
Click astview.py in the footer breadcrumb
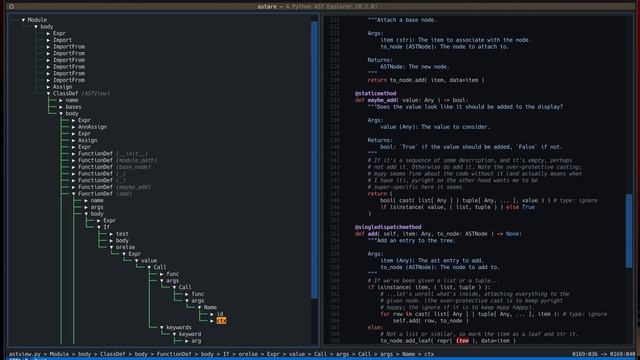(x=24, y=354)
